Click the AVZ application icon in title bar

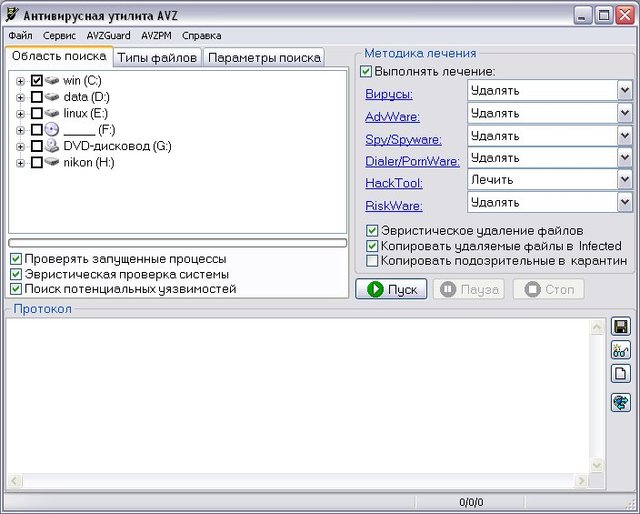[12, 15]
